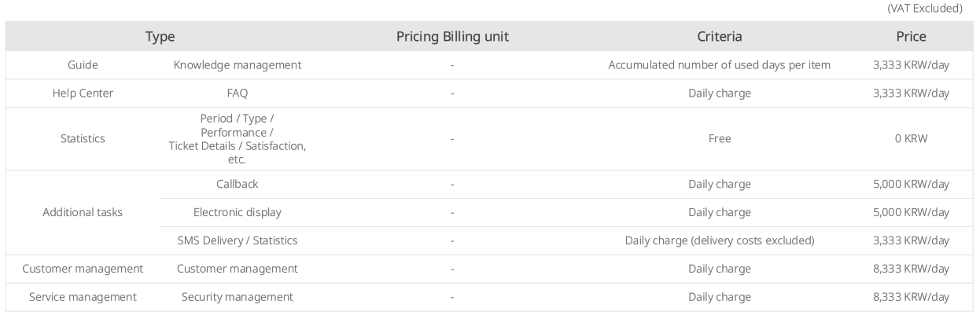Click the Criteria column header
980x319 pixels.
tap(719, 36)
